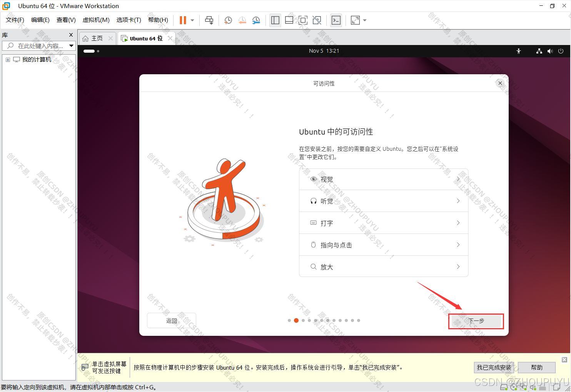This screenshot has height=392, width=571.
Task: Click the Unity mode toolbar icon
Action: (x=317, y=20)
